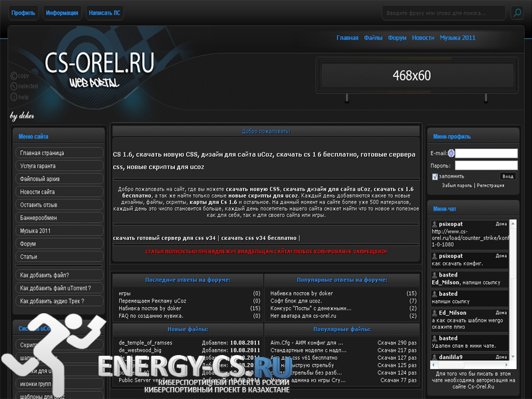Open the Профиль top button
Screen dimensions: 532x399
(x=23, y=13)
